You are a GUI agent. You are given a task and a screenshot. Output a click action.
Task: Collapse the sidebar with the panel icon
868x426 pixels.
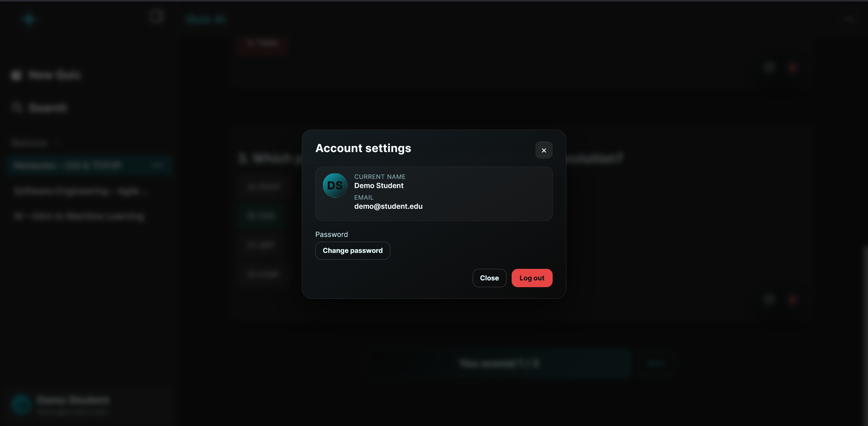pyautogui.click(x=156, y=16)
